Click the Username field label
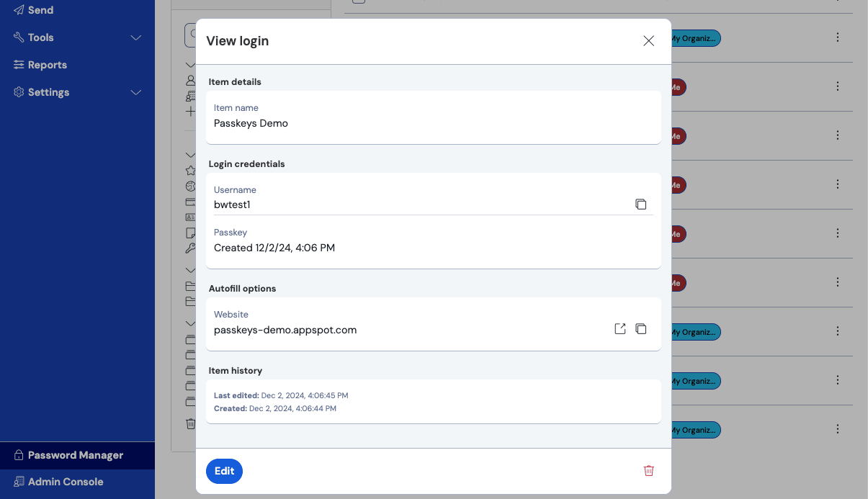This screenshot has height=499, width=868. pos(235,190)
